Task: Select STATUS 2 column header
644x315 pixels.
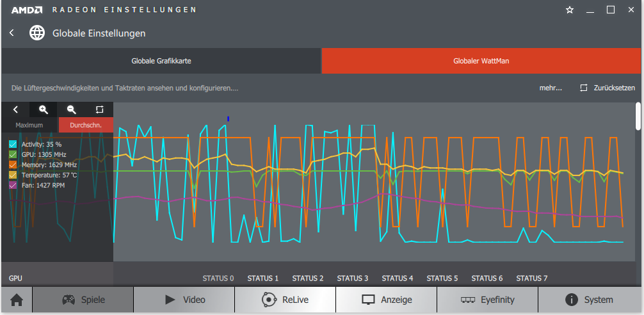Action: (x=308, y=278)
